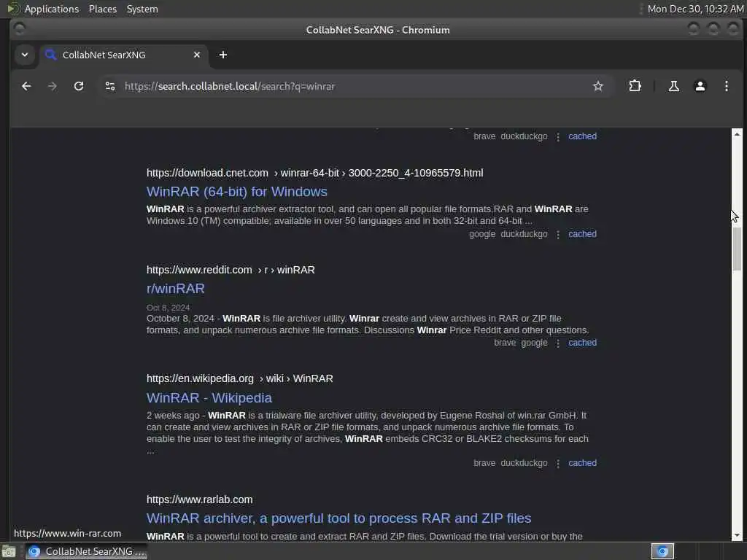Click the Applications menu logo icon
Image resolution: width=747 pixels, height=560 pixels.
(13, 9)
